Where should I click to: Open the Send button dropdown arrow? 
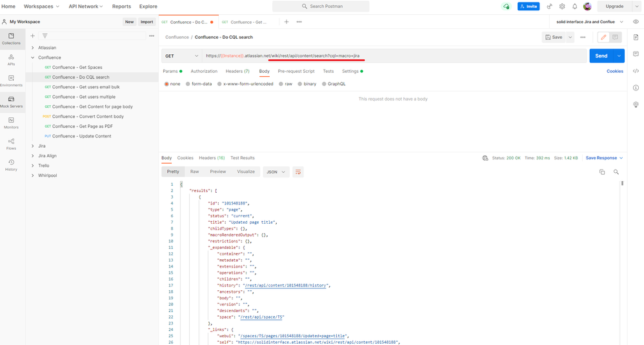[619, 56]
